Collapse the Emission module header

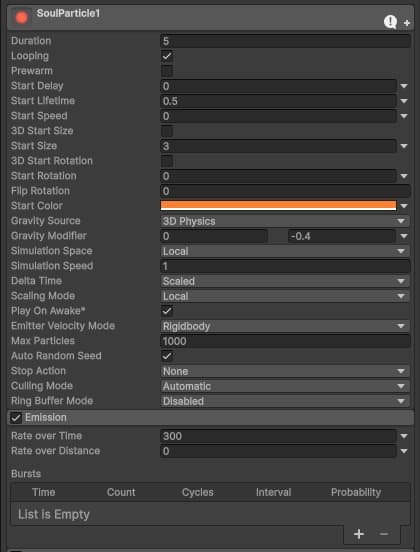[210, 418]
